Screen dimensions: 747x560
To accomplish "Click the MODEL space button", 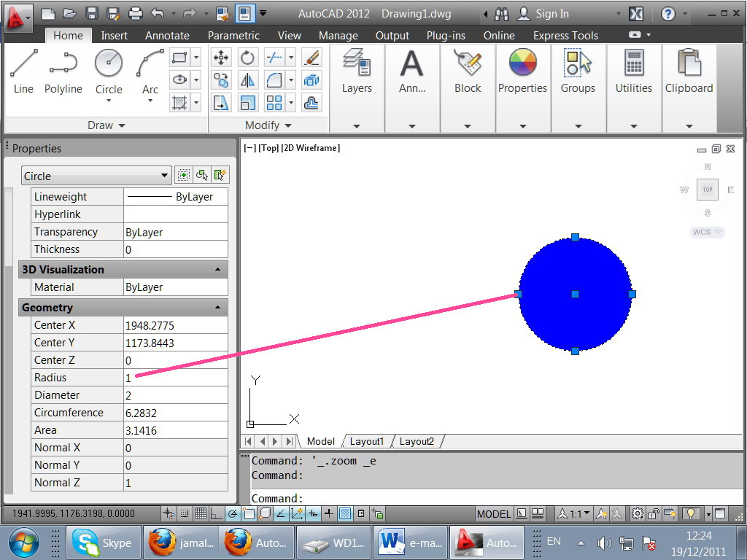I will pyautogui.click(x=493, y=514).
